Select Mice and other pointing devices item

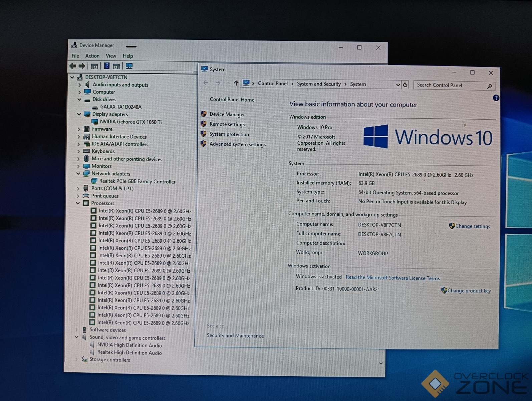click(x=127, y=159)
